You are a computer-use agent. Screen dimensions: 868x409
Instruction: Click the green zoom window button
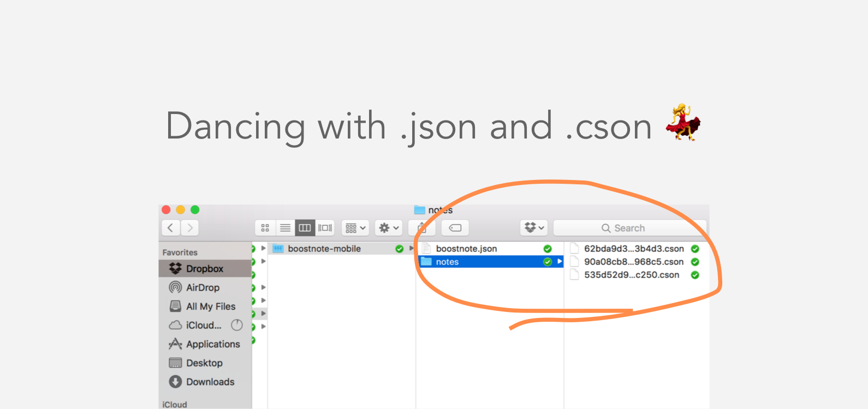click(195, 210)
